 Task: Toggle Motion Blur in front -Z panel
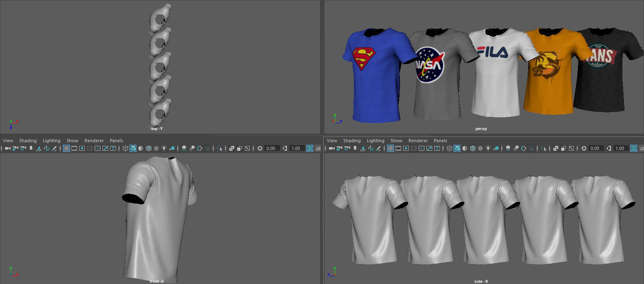click(192, 148)
